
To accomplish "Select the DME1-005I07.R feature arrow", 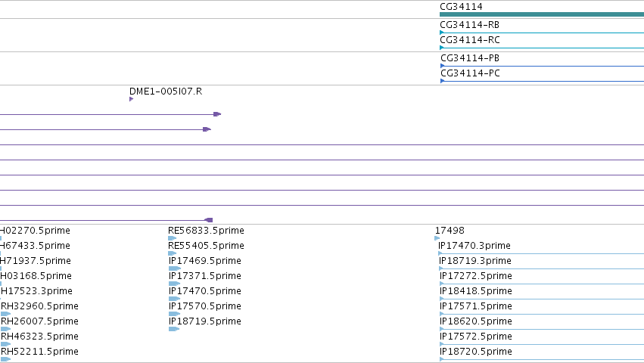I will tap(132, 99).
